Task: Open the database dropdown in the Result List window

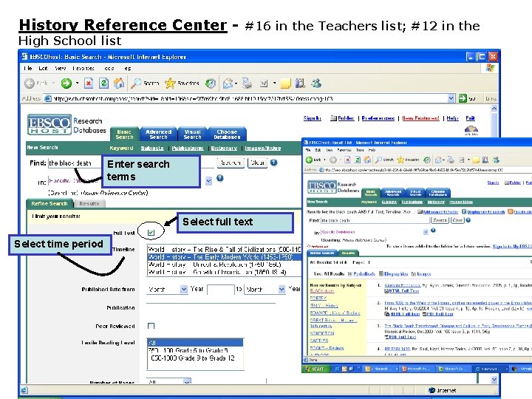Action: click(426, 232)
